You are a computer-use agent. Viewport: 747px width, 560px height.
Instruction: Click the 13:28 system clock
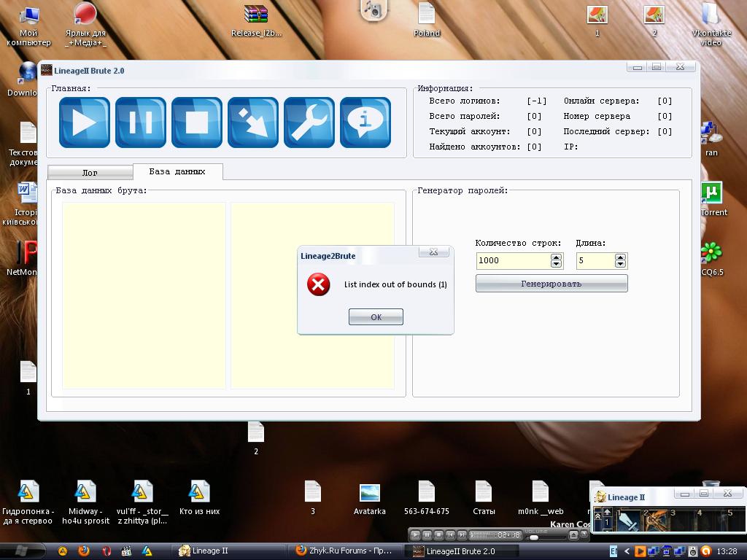727,551
